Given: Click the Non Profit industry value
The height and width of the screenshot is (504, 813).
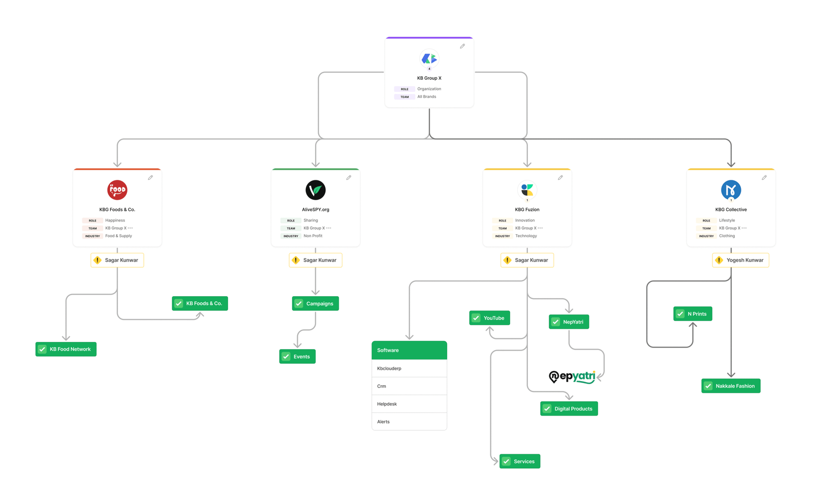Looking at the screenshot, I should 313,236.
